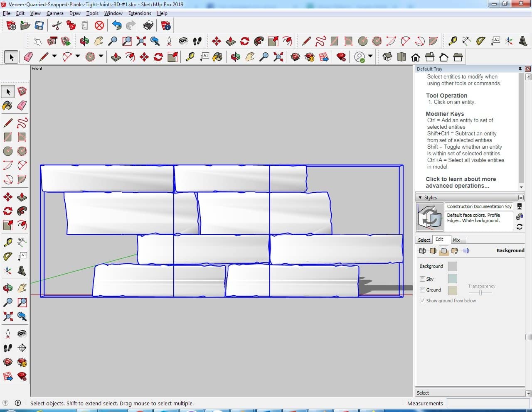This screenshot has height=412, width=532.
Task: Enable the Sky checkbox
Action: pyautogui.click(x=423, y=279)
